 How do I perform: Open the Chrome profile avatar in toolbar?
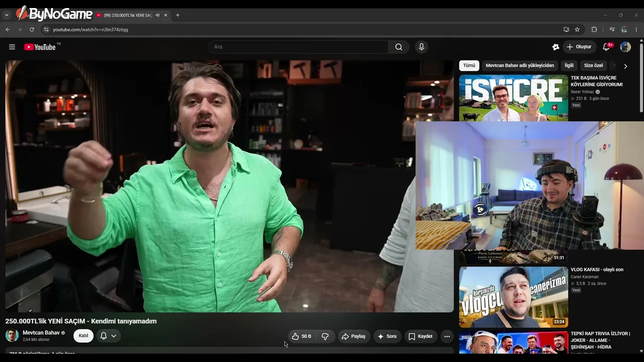pyautogui.click(x=624, y=29)
